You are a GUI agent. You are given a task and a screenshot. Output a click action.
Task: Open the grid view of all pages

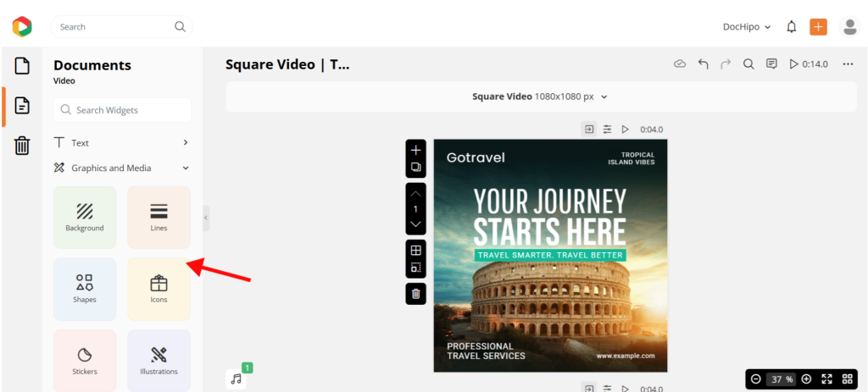click(847, 378)
